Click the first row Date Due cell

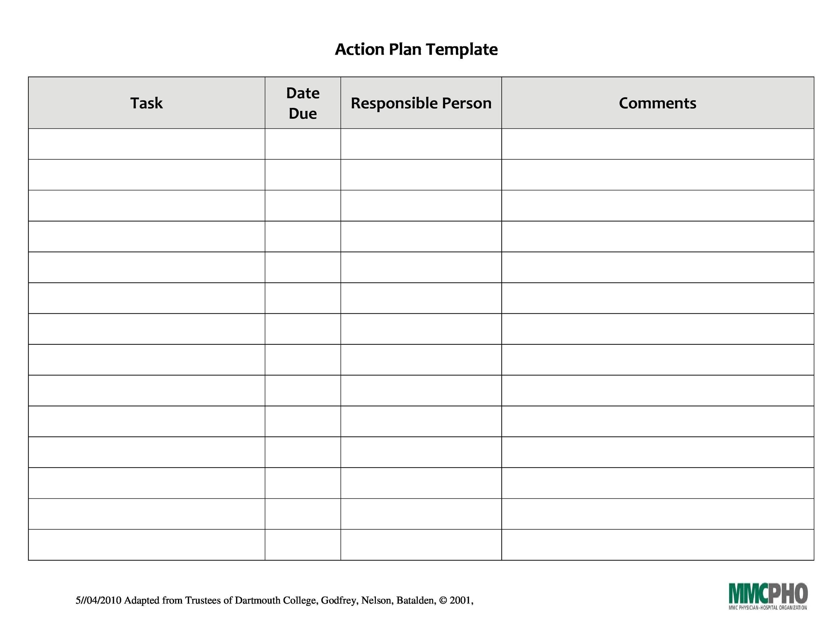point(303,144)
